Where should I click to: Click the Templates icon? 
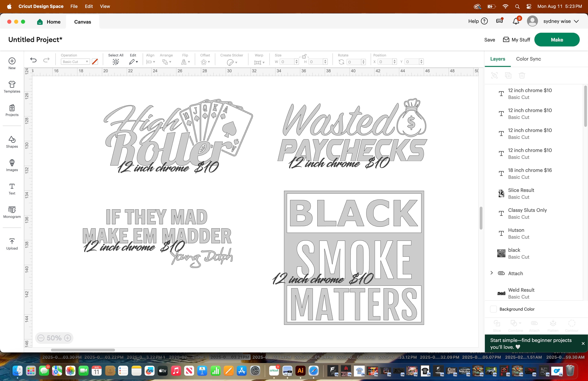12,87
